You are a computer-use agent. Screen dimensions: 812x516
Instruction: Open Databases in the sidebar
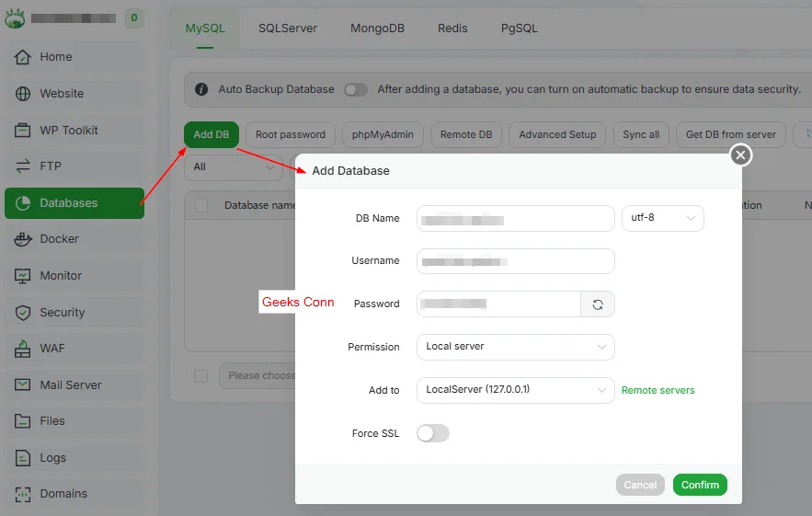tap(74, 203)
